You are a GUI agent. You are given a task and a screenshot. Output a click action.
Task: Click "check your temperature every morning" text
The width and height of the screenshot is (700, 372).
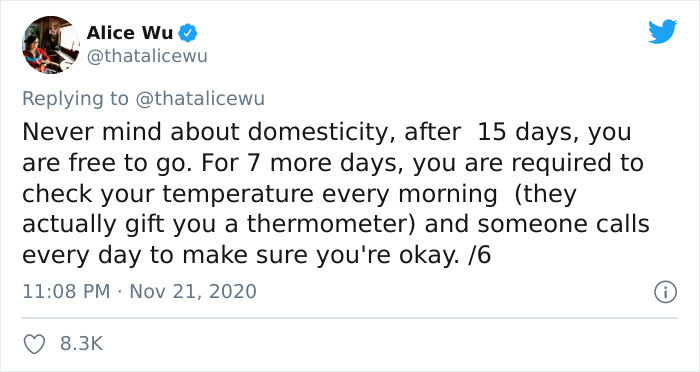(x=260, y=195)
